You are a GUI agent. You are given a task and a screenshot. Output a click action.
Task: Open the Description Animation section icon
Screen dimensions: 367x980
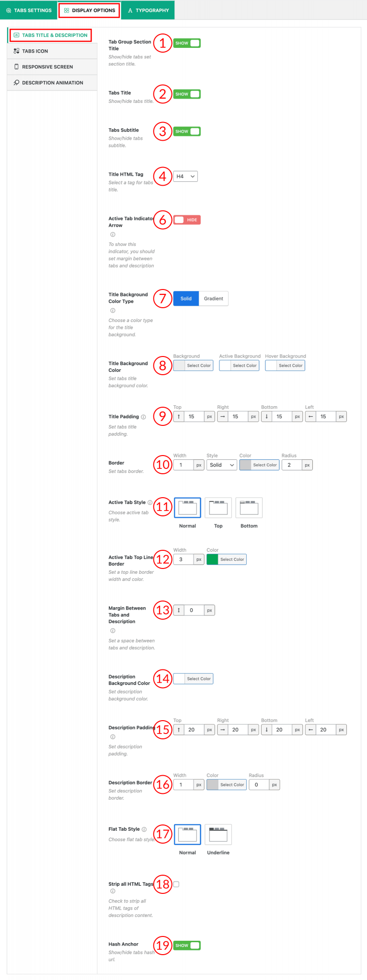(x=16, y=82)
